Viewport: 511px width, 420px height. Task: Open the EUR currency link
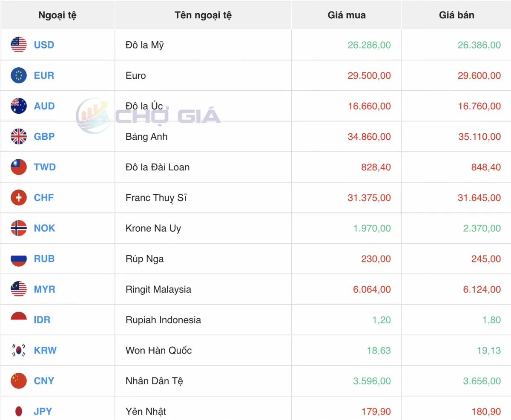tap(44, 75)
